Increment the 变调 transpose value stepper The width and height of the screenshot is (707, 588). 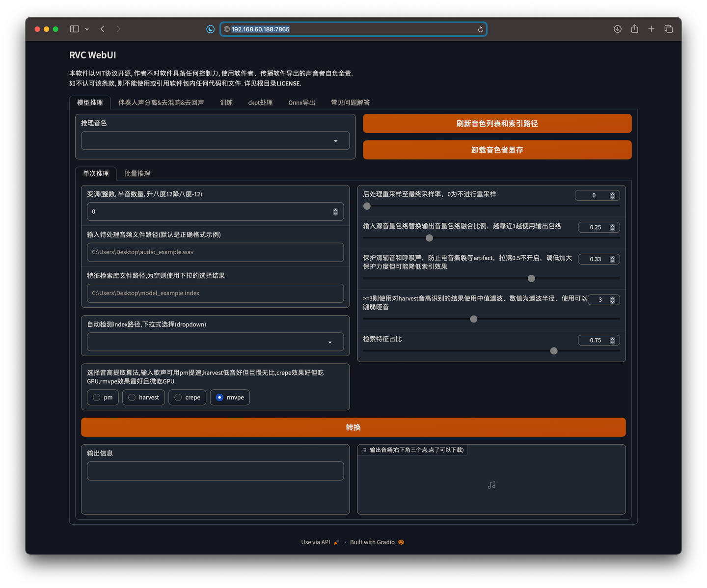point(335,209)
